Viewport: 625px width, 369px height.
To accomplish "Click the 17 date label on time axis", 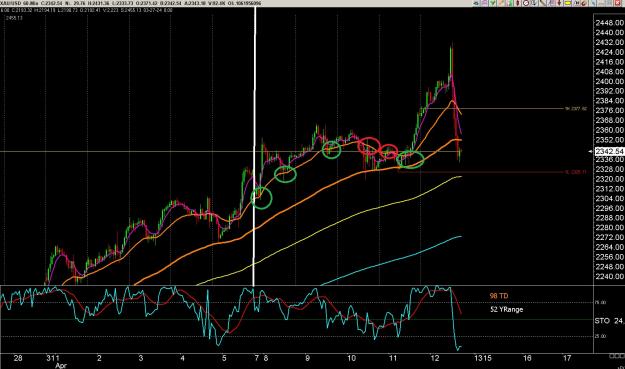I will (567, 358).
